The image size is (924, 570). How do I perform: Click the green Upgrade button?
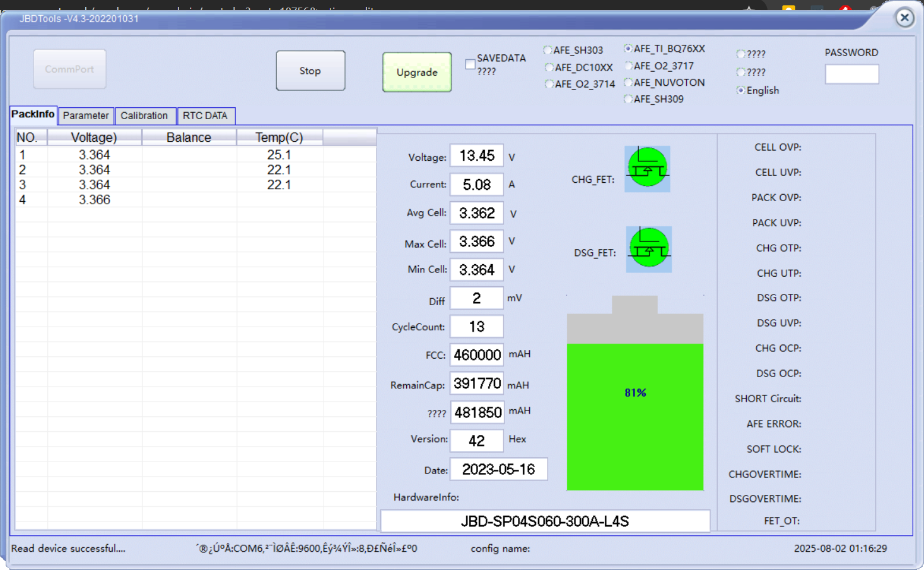tap(417, 73)
